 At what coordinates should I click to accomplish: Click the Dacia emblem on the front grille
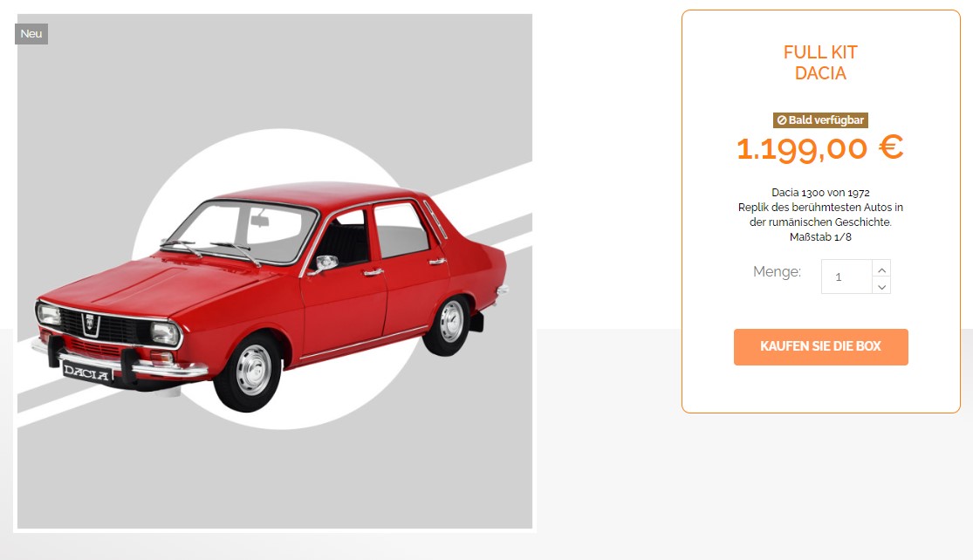90,323
